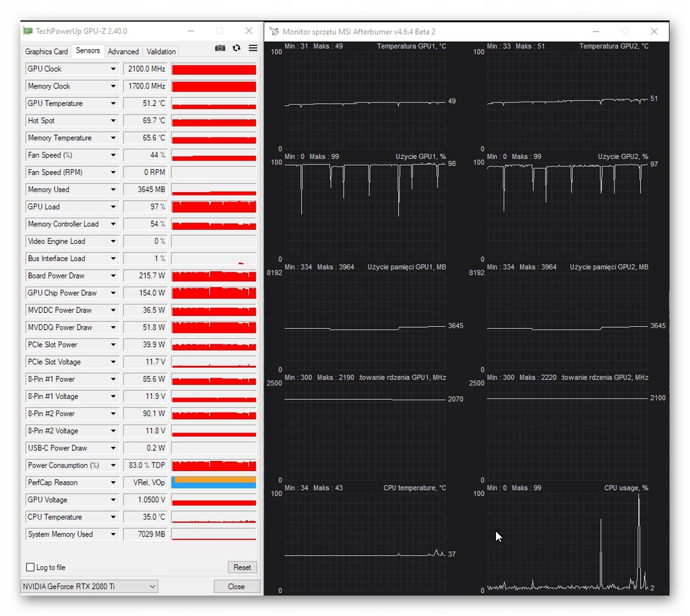Image resolution: width=690 pixels, height=616 pixels.
Task: Open the Fan Speed (RPM) dropdown
Action: [113, 173]
